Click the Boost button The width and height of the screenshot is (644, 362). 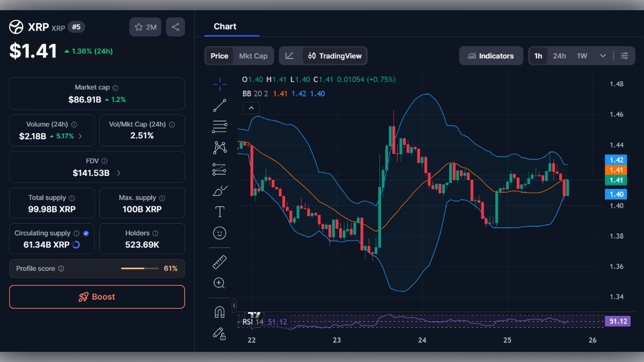97,297
